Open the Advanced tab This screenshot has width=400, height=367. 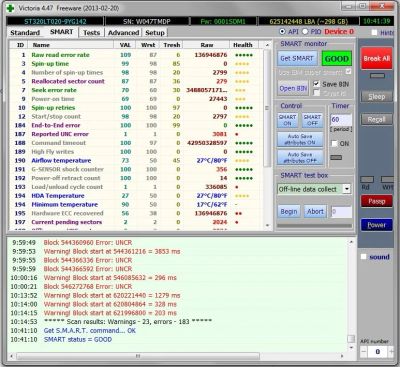[x=123, y=33]
